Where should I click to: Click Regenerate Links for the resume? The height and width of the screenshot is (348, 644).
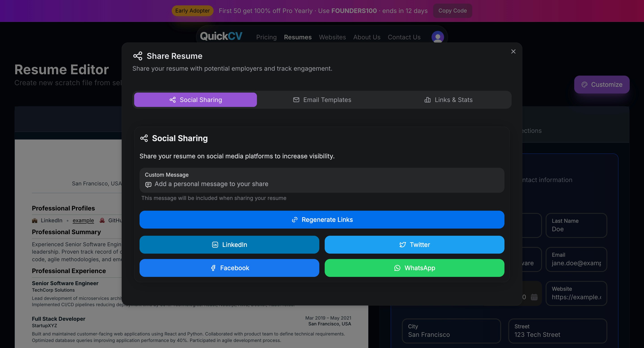point(322,219)
